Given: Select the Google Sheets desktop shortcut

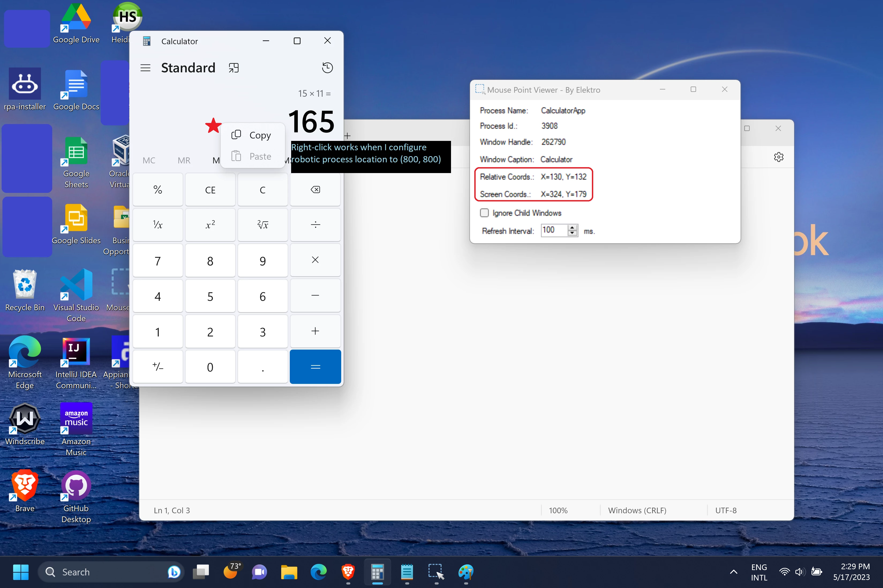Looking at the screenshot, I should (x=76, y=162).
